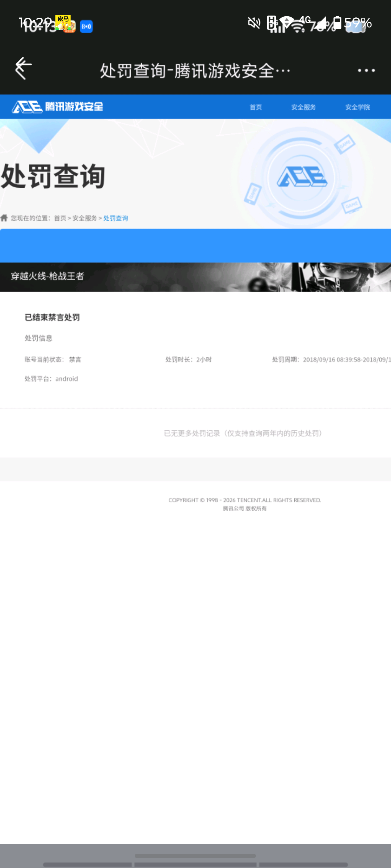This screenshot has width=391, height=868.
Task: Tap the battery icon in status bar
Action: pyautogui.click(x=337, y=22)
